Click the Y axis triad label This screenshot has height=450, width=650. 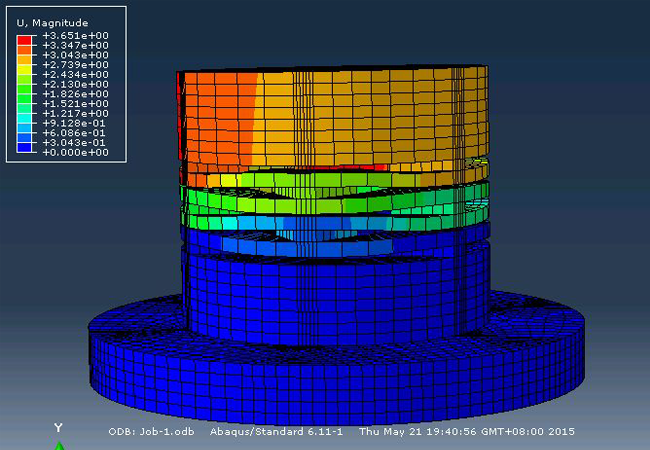(58, 428)
